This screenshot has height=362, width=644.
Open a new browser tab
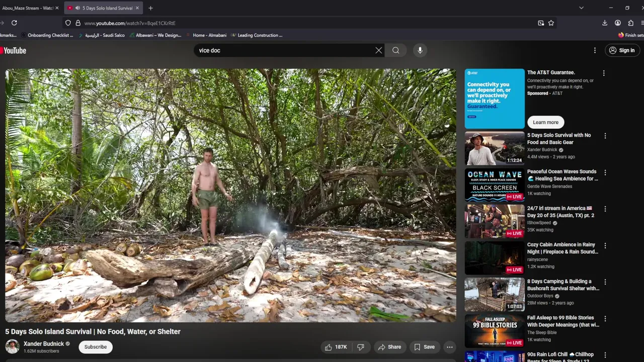[x=150, y=8]
